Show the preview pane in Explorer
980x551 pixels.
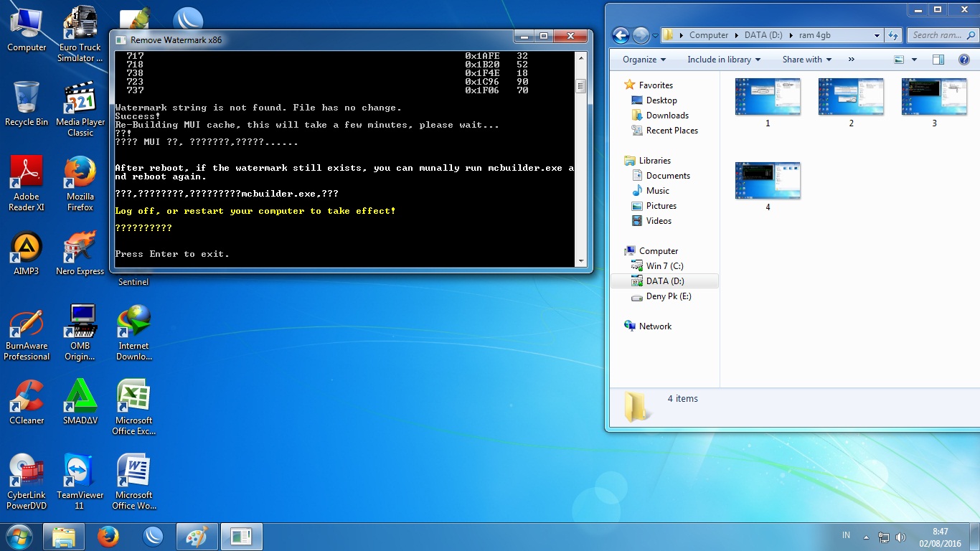coord(938,60)
